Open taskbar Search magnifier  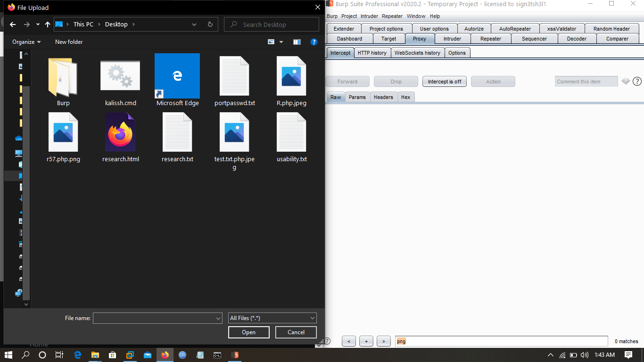tap(26, 355)
